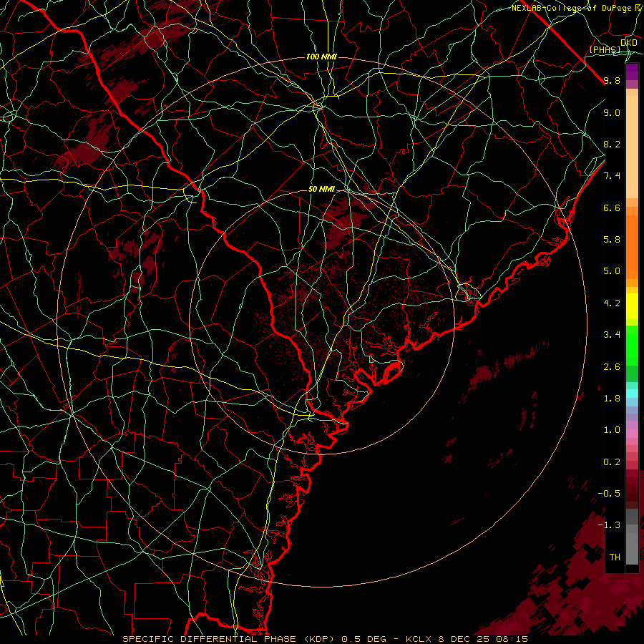Click the KCLX radar site identifier
This screenshot has width=644, height=644.
point(419,639)
